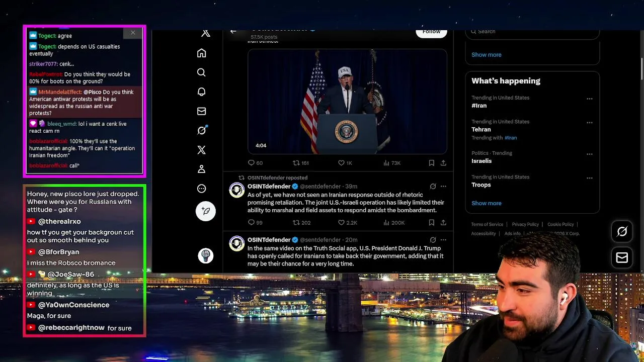The image size is (644, 362).
Task: Go back with the arrow in profile header
Action: (x=233, y=31)
